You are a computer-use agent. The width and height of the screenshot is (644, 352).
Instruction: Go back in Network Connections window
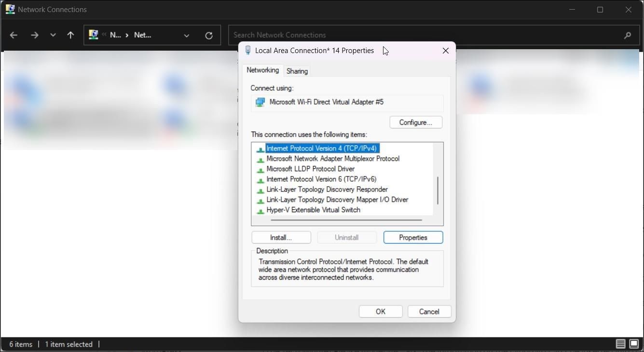coord(14,35)
